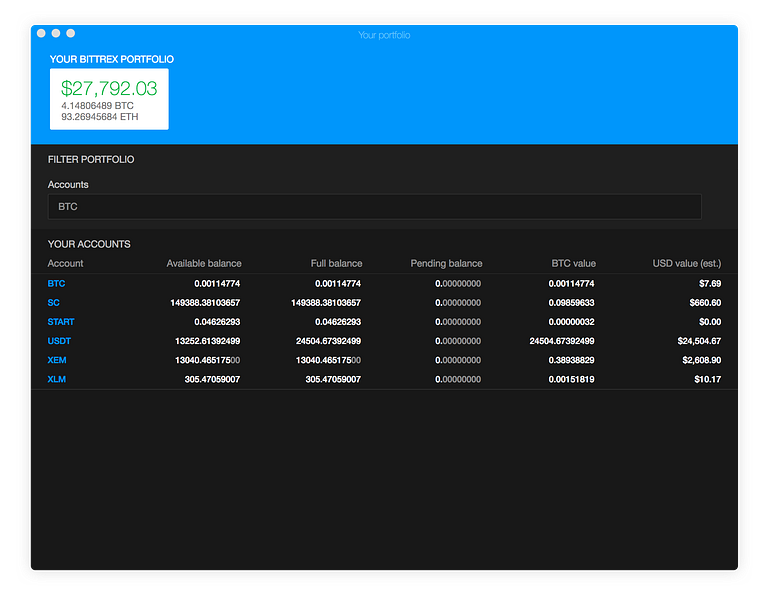This screenshot has height=600, width=760.
Task: Click START full balance 0.04626293
Action: pyautogui.click(x=338, y=322)
